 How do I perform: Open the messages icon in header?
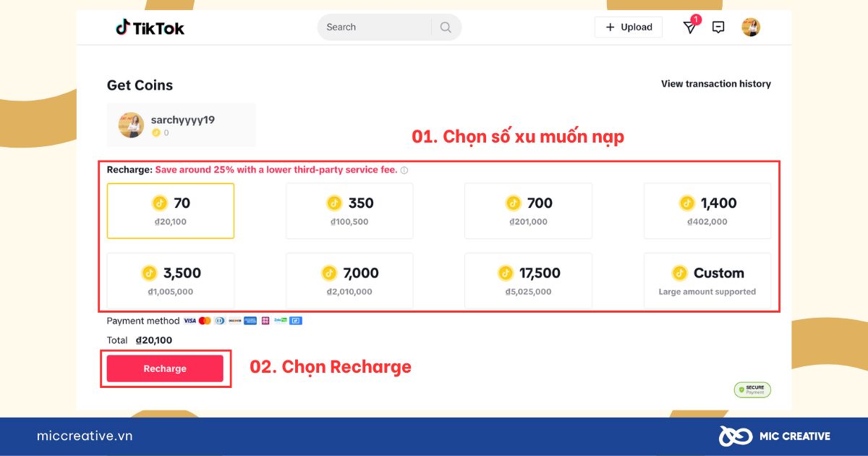click(718, 28)
